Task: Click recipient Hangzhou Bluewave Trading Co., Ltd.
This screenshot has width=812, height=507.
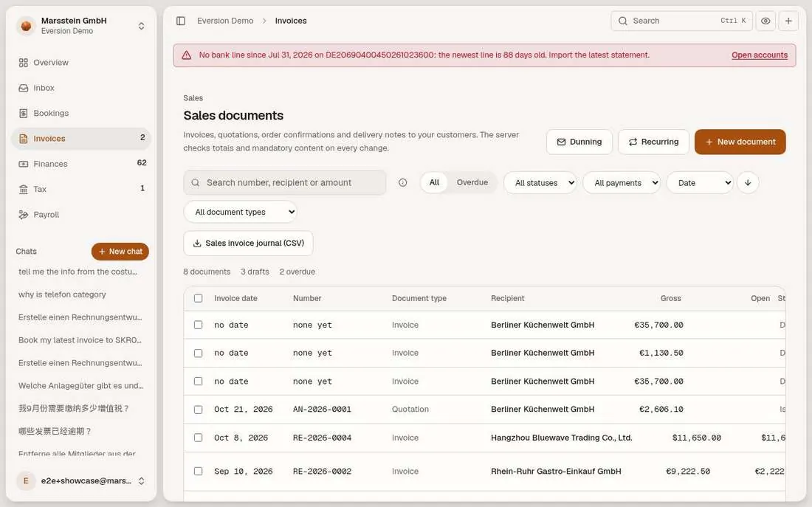Action: coord(561,438)
